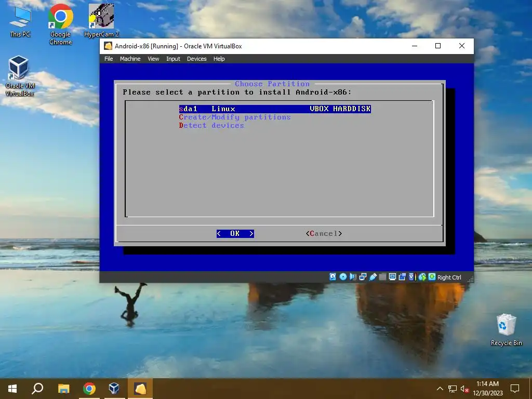Open the Windows Start menu
532x399 pixels.
coord(12,389)
